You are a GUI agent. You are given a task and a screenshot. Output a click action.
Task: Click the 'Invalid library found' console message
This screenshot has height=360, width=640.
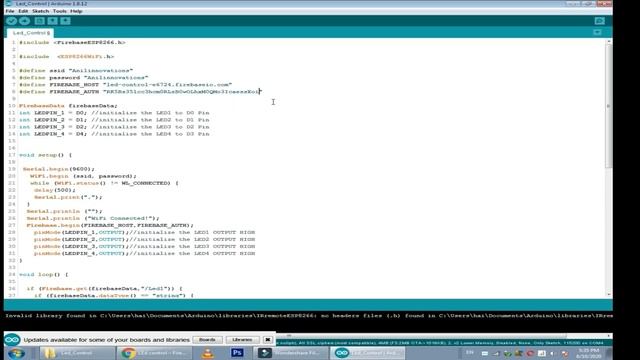[309, 316]
